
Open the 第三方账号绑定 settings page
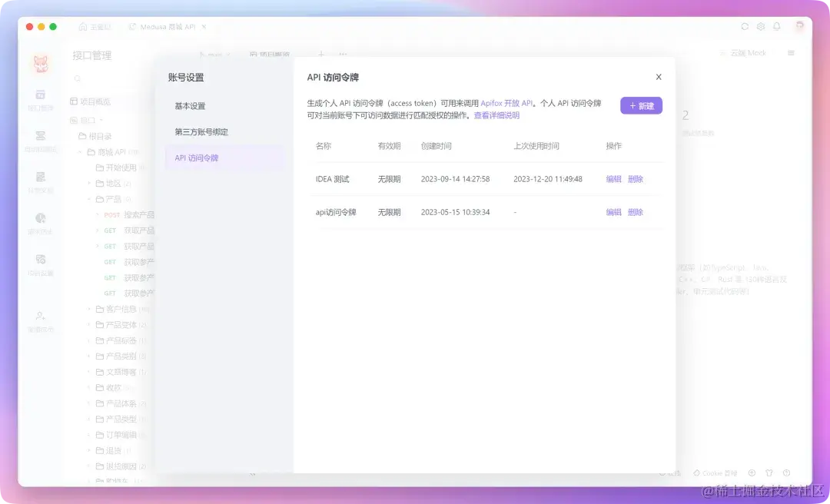[x=203, y=131]
